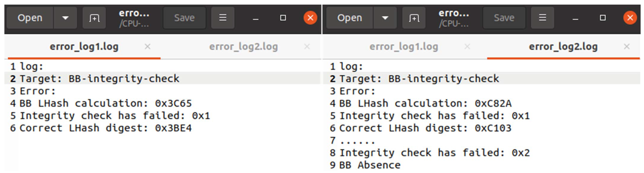Viewport: 644px width, 173px height.
Task: Click the 'BB Absence' line in right editor
Action: click(370, 165)
